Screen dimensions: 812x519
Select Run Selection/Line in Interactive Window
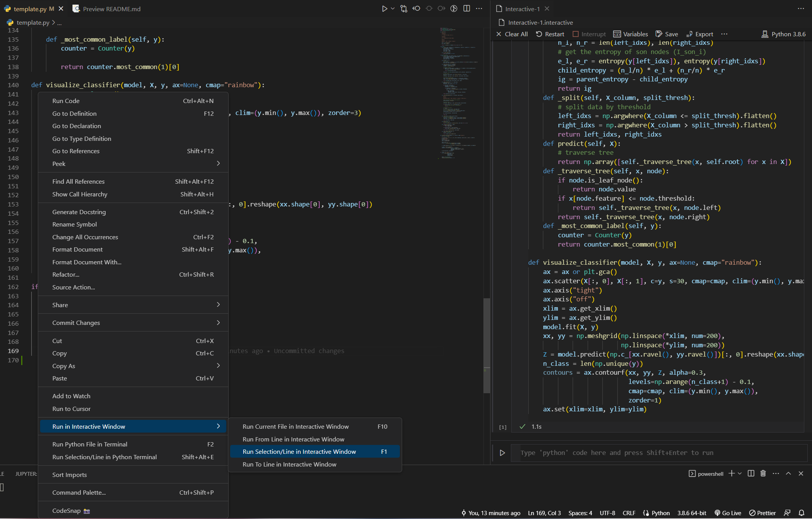tap(299, 451)
